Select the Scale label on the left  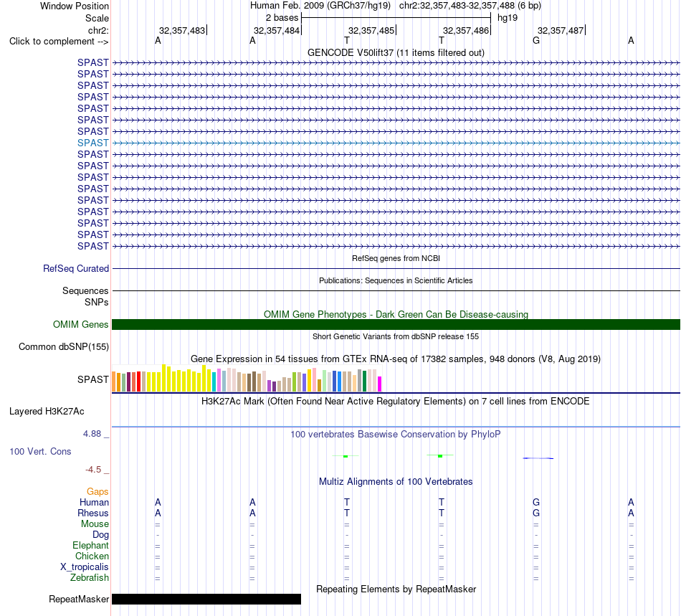(x=97, y=18)
